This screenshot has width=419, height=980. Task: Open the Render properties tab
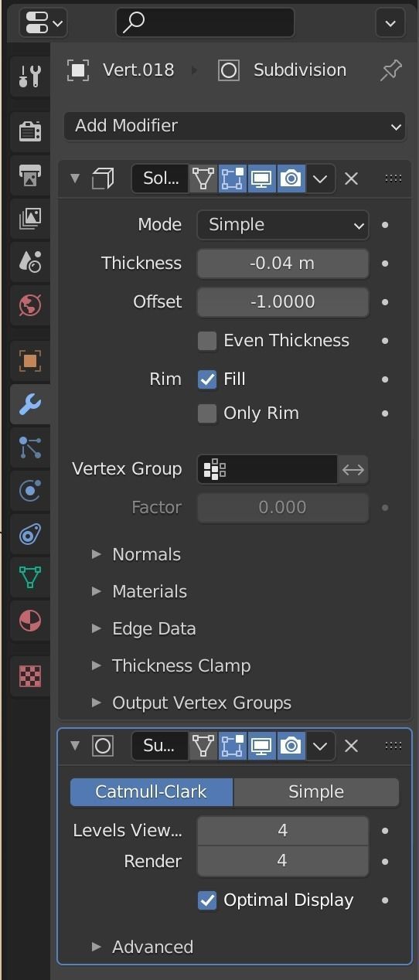click(29, 131)
